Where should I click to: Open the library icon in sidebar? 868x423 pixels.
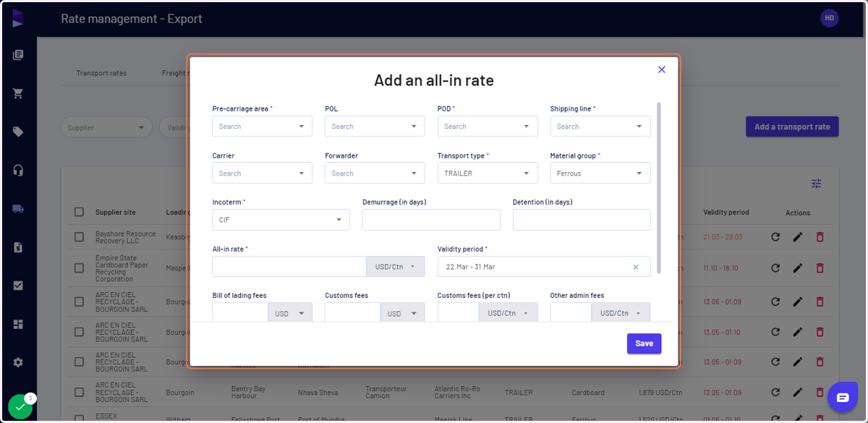coord(18,55)
